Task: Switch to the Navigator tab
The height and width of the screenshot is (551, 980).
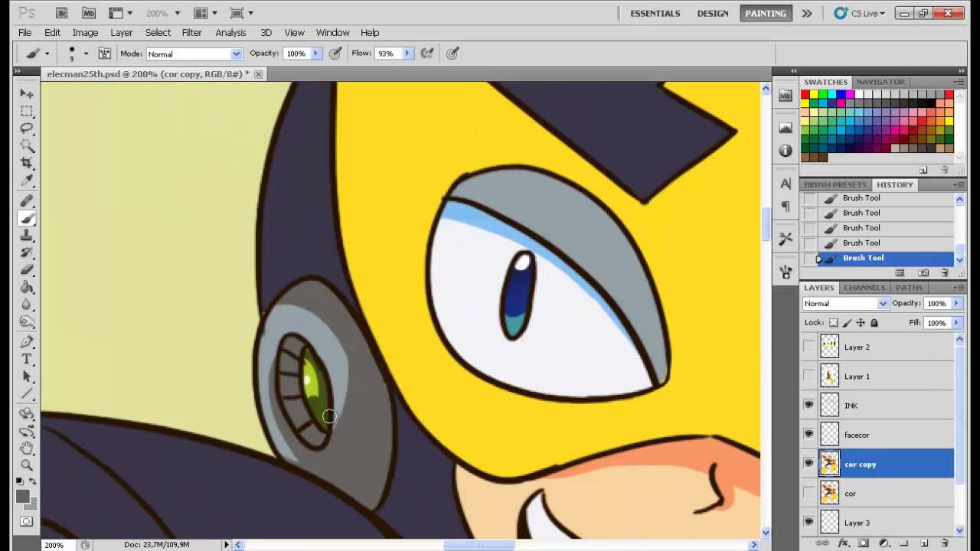Action: point(880,82)
